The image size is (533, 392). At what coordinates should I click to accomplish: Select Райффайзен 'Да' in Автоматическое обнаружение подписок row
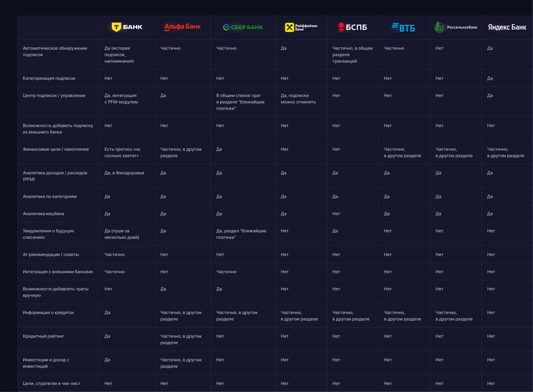click(284, 48)
